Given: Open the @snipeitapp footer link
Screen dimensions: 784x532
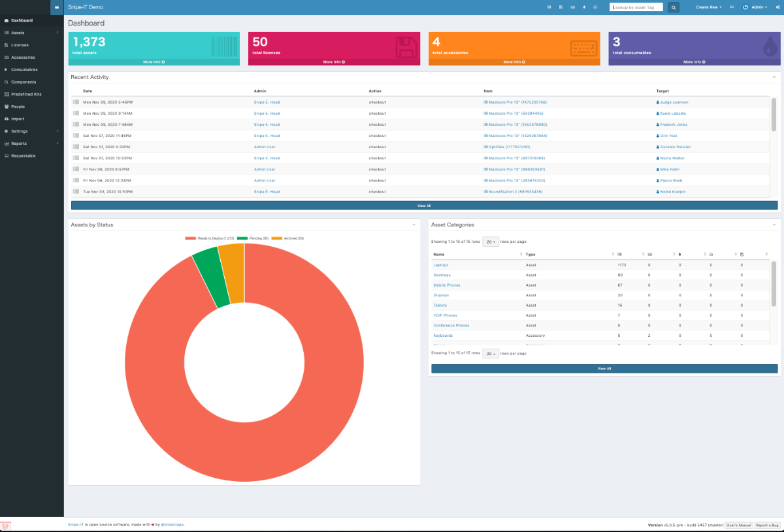Looking at the screenshot, I should [172, 524].
